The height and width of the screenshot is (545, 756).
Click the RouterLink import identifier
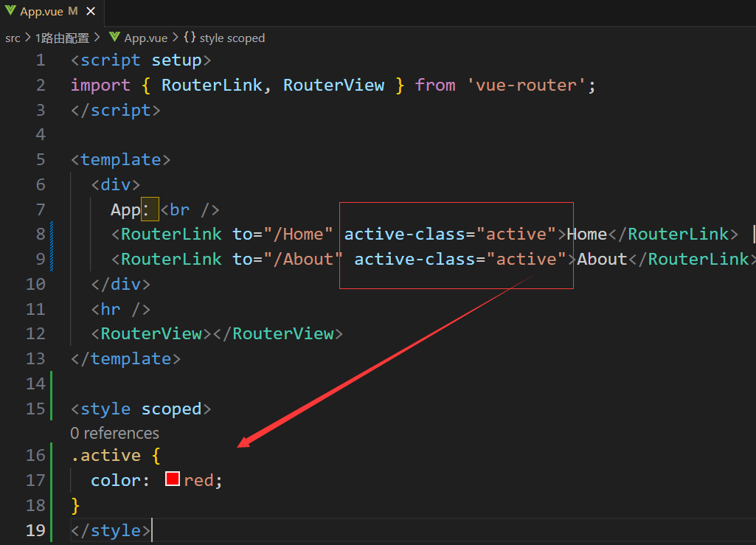coord(212,86)
